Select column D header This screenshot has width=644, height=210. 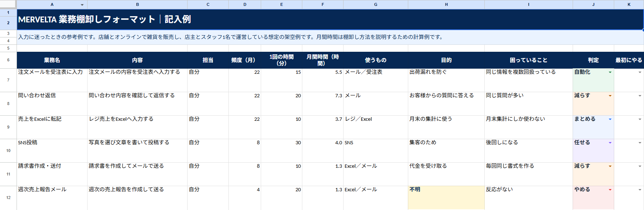[245, 4]
